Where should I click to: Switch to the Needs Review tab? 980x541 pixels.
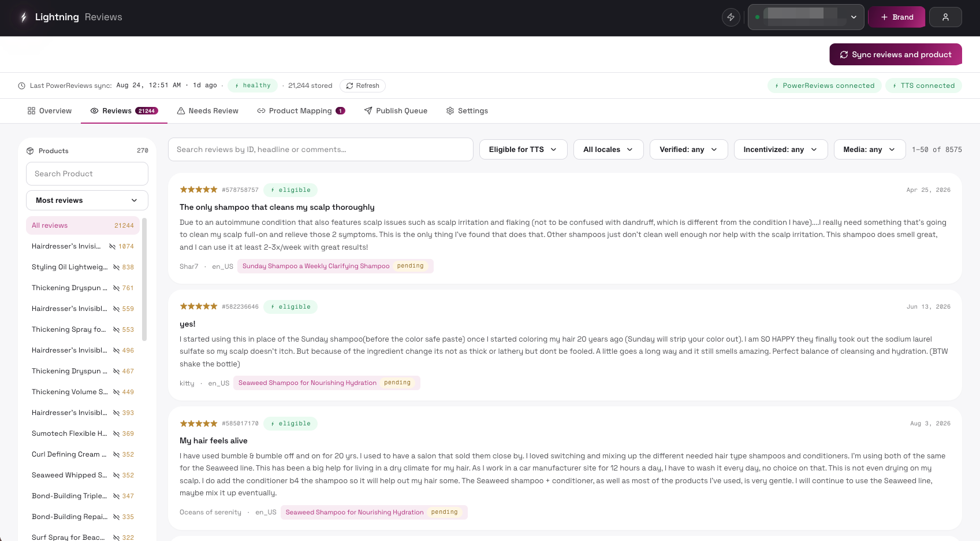tap(208, 111)
